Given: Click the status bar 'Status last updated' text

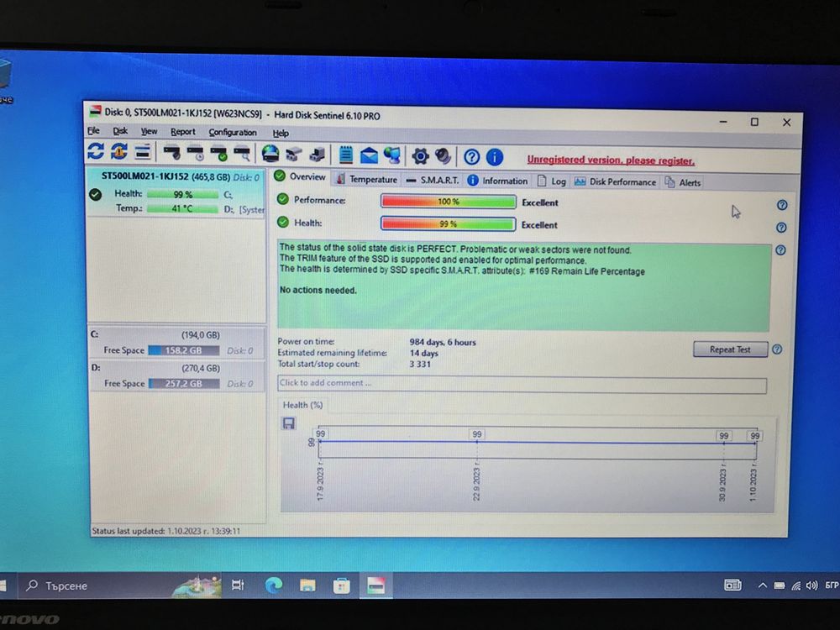Looking at the screenshot, I should pyautogui.click(x=166, y=531).
